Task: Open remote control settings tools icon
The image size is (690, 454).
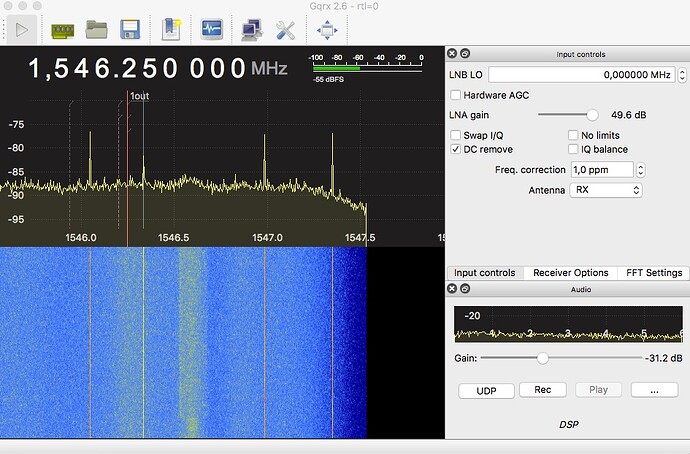Action: click(x=285, y=30)
